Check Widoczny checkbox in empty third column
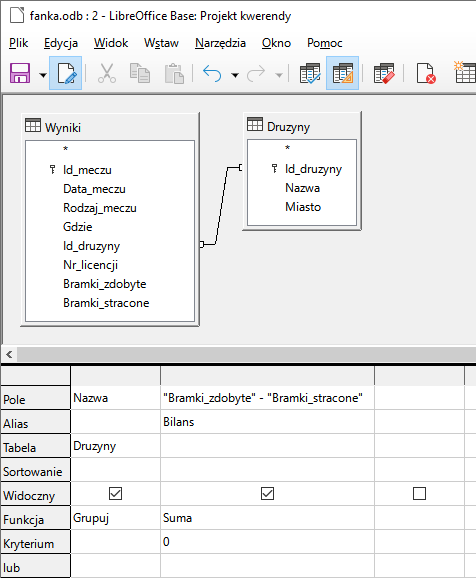 tap(419, 493)
